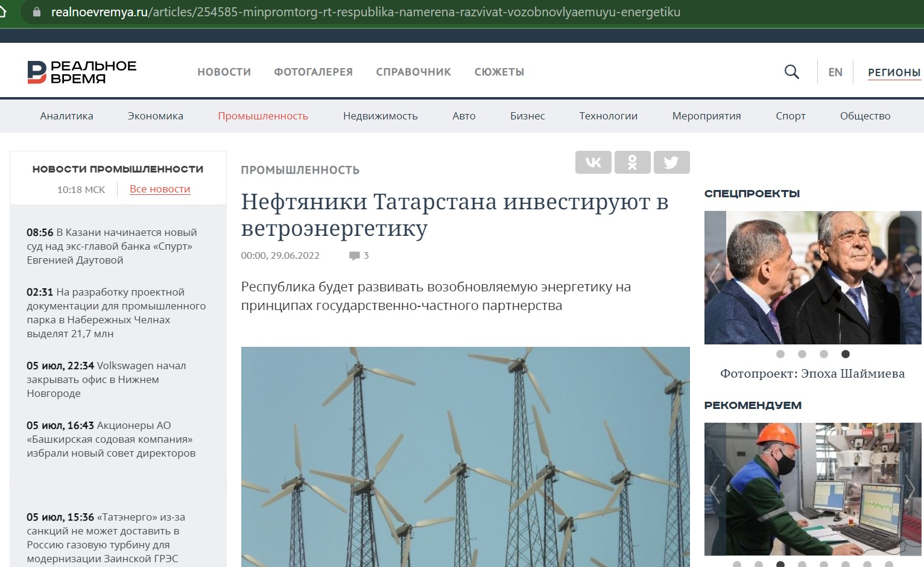Share article on VK
This screenshot has height=567, width=924.
(x=593, y=162)
